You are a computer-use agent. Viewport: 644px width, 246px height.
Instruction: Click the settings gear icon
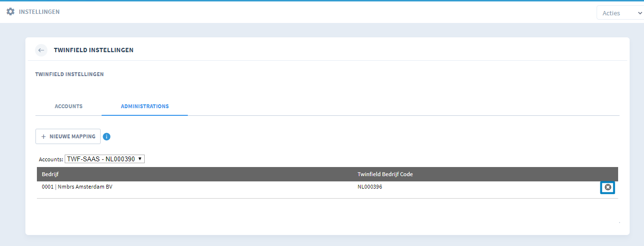[x=11, y=11]
